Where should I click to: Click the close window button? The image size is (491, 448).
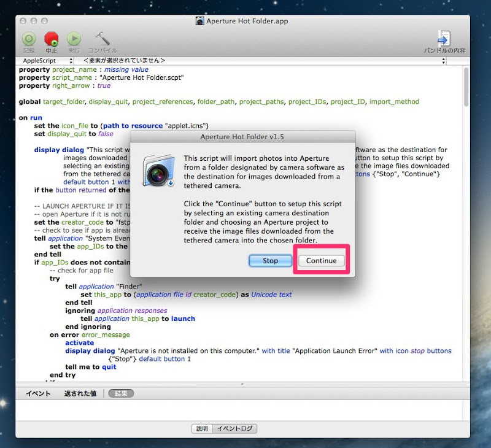pos(23,21)
